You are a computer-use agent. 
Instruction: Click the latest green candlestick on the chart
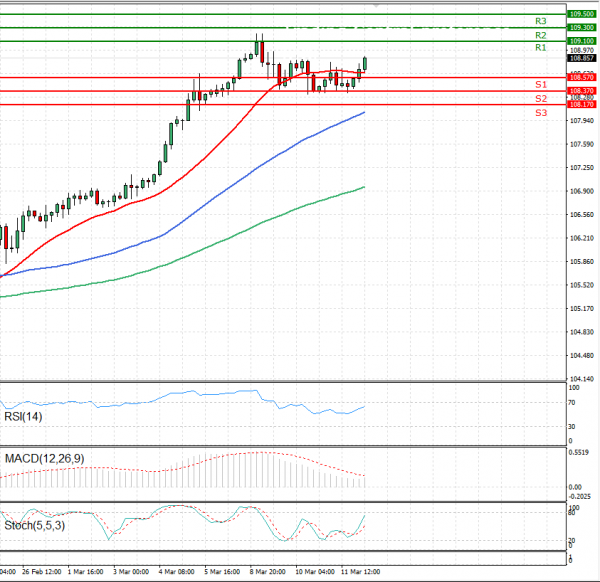[x=365, y=64]
